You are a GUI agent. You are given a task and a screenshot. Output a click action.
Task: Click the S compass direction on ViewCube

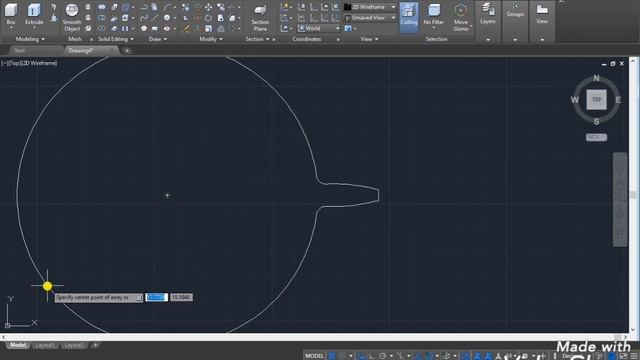596,121
